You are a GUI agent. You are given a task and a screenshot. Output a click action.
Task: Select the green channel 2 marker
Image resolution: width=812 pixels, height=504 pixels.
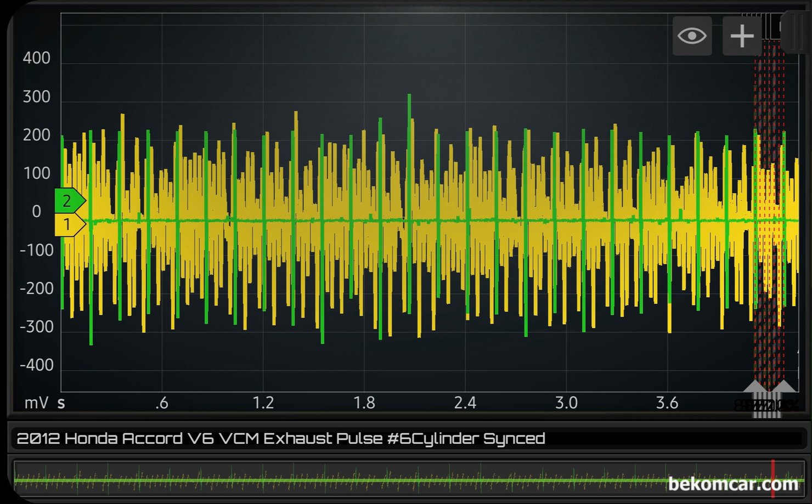[x=68, y=201]
